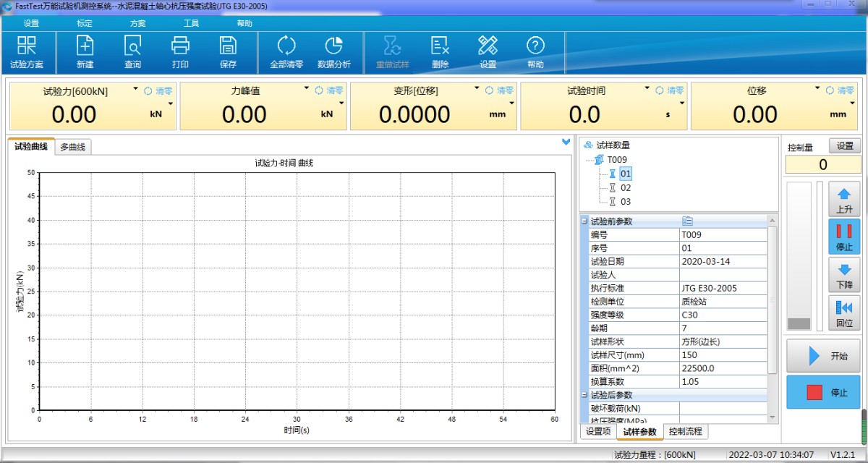Click the 新建 icon to create new test
Screen dimensions: 868x463
(x=85, y=52)
